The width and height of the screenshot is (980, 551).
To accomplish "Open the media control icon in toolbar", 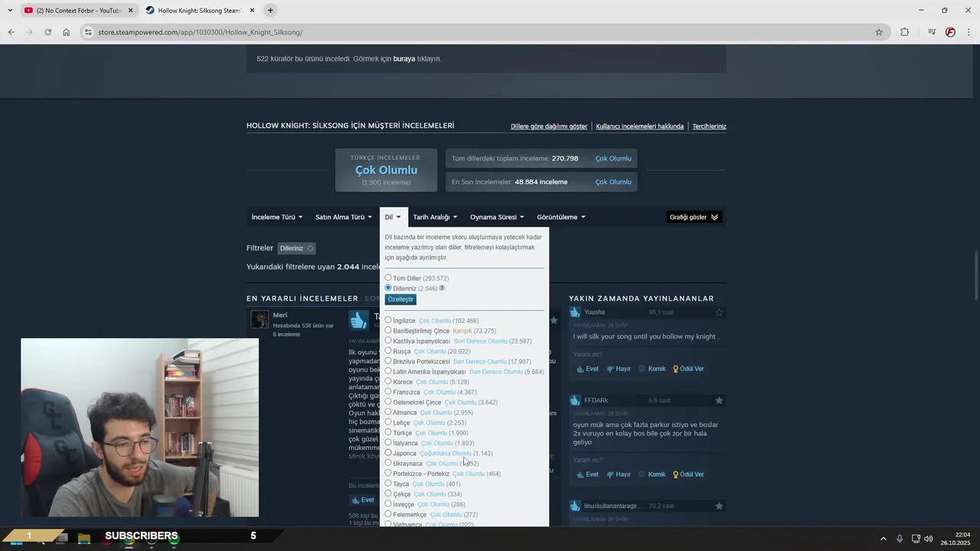I will 932,32.
